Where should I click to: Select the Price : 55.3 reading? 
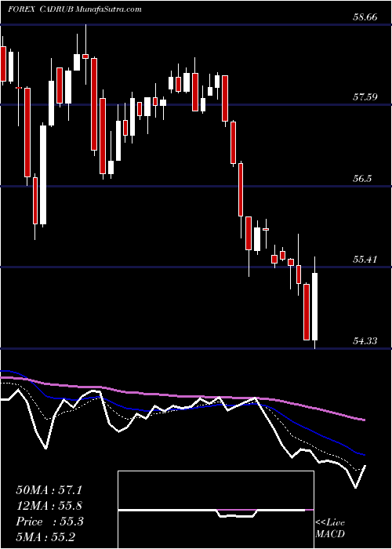click(x=49, y=522)
